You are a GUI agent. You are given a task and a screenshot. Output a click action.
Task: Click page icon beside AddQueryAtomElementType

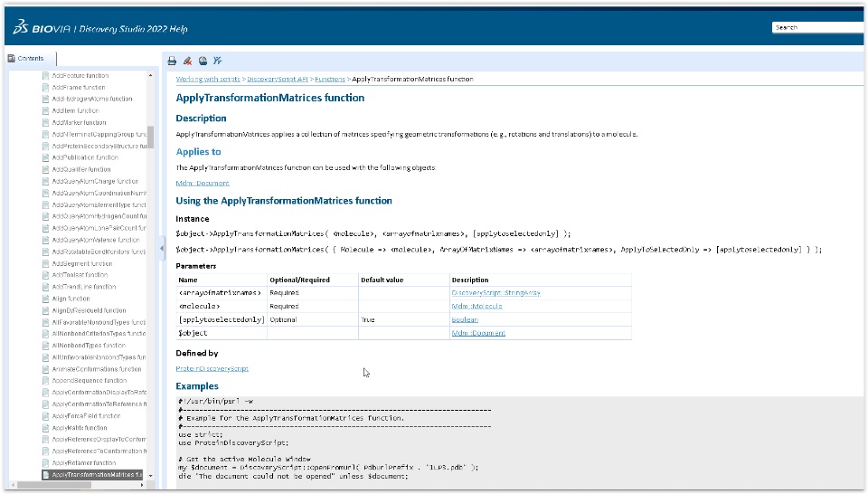pyautogui.click(x=46, y=204)
